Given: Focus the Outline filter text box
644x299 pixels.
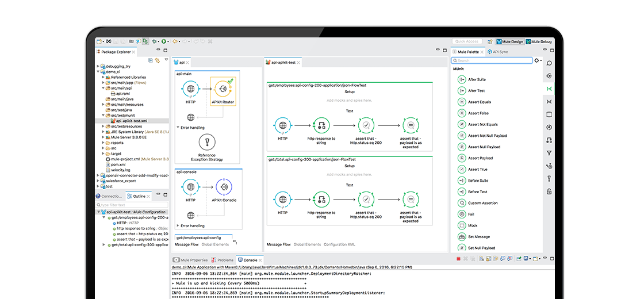Looking at the screenshot, I should click(132, 205).
